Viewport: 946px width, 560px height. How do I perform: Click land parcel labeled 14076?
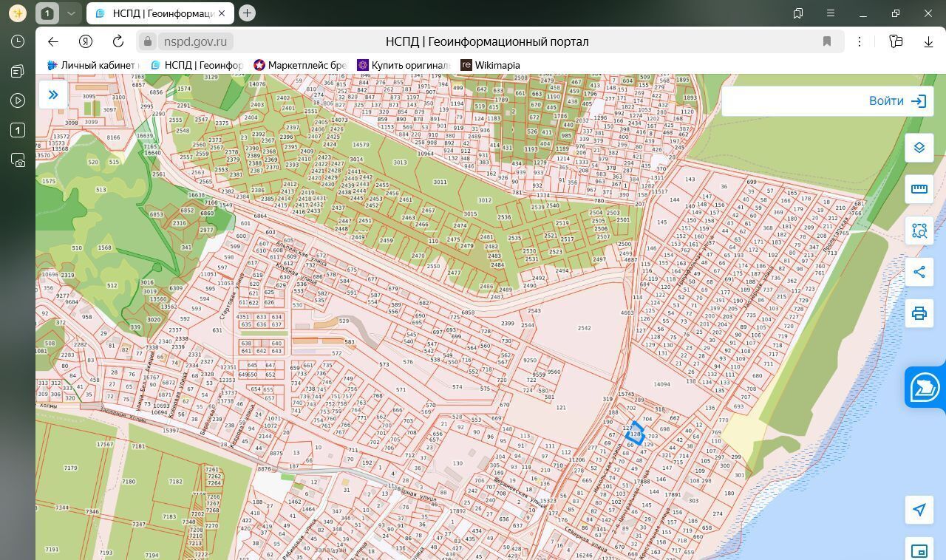tap(256, 84)
